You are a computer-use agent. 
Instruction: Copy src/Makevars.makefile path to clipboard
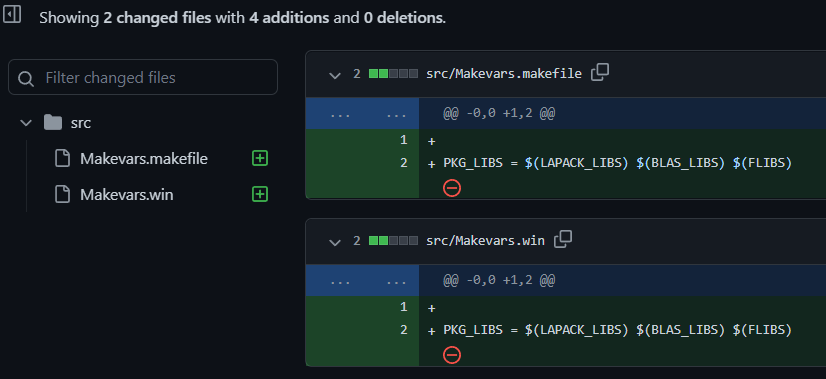(600, 73)
